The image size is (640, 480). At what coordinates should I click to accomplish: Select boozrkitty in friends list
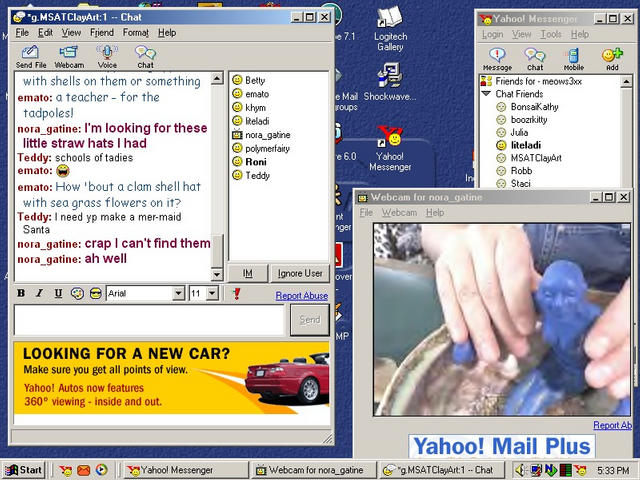529,120
